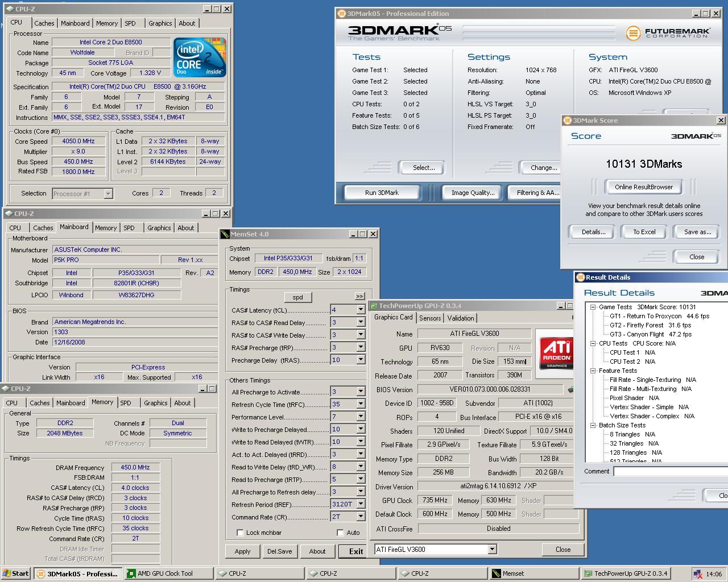Collapse the CPU Tests tree node

click(593, 343)
